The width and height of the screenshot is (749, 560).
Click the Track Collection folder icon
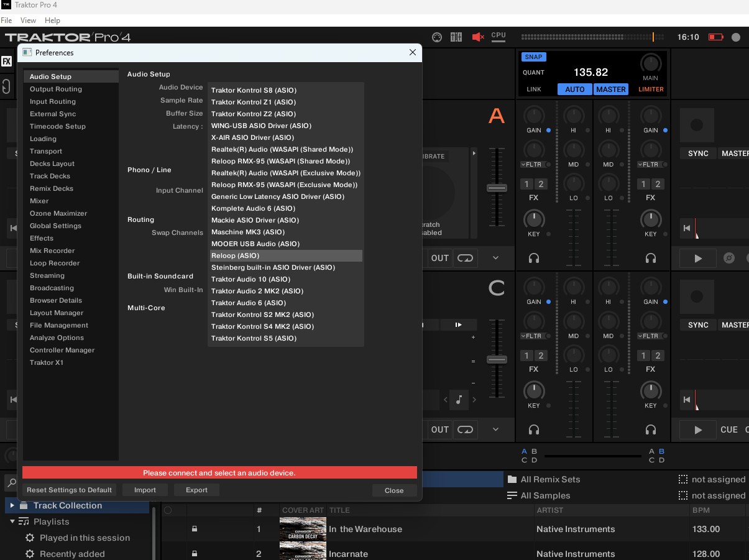point(24,505)
